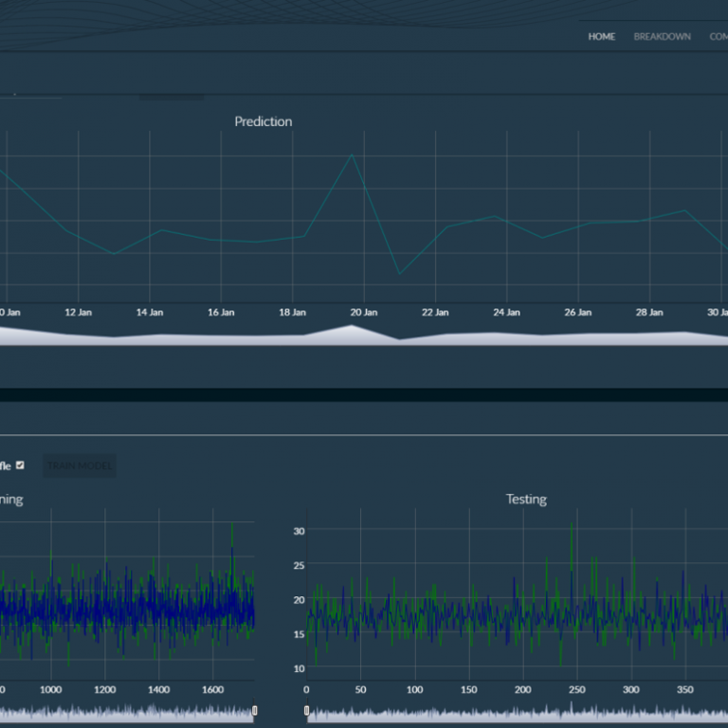Click the 200 x-axis label on Testing chart
Screen dimensions: 728x728
[522, 689]
